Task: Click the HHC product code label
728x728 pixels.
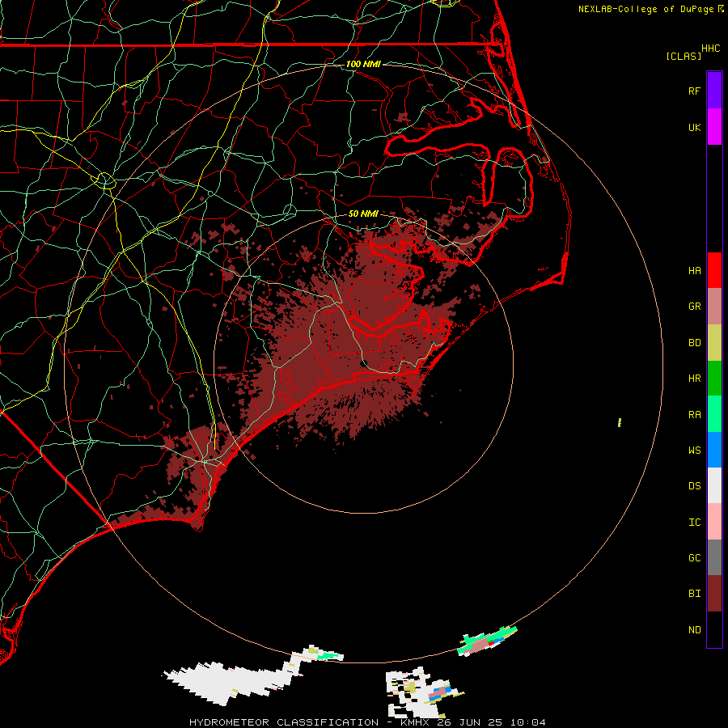Action: click(x=710, y=49)
